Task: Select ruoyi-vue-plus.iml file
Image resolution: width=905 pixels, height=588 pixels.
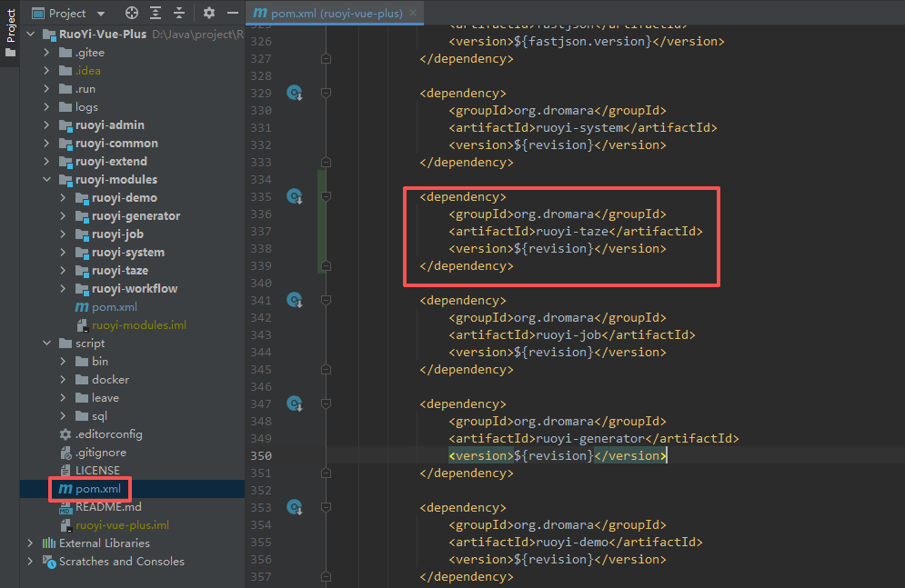Action: 122,525
